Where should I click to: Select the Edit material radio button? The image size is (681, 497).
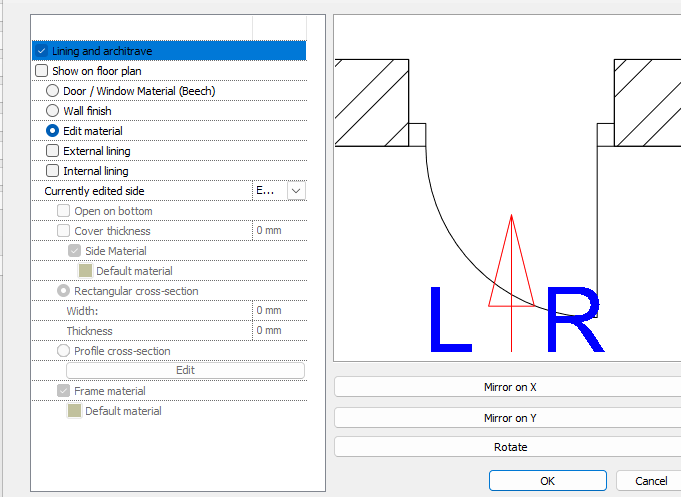pos(52,131)
